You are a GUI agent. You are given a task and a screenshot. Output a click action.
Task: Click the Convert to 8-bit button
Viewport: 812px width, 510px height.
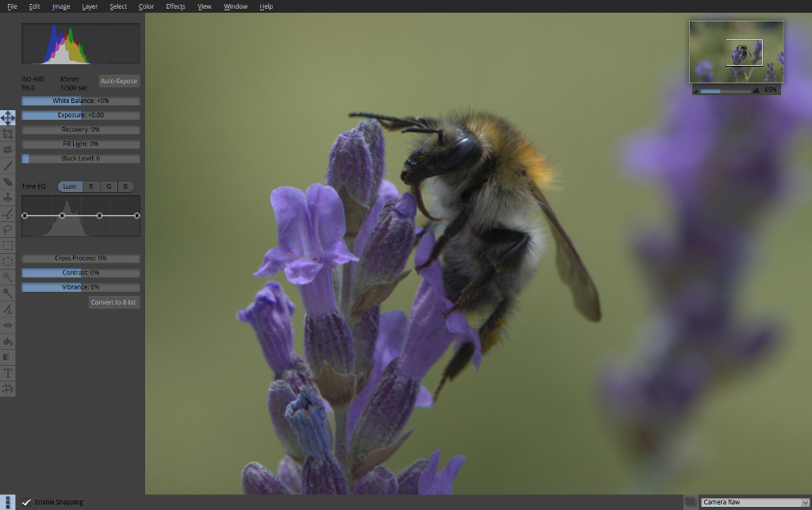click(114, 302)
